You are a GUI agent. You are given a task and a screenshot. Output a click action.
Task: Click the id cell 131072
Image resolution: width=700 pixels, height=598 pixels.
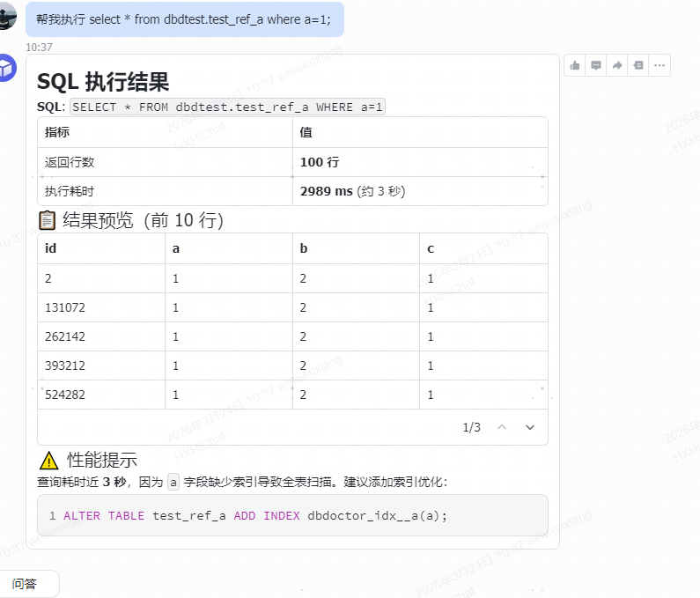click(65, 307)
